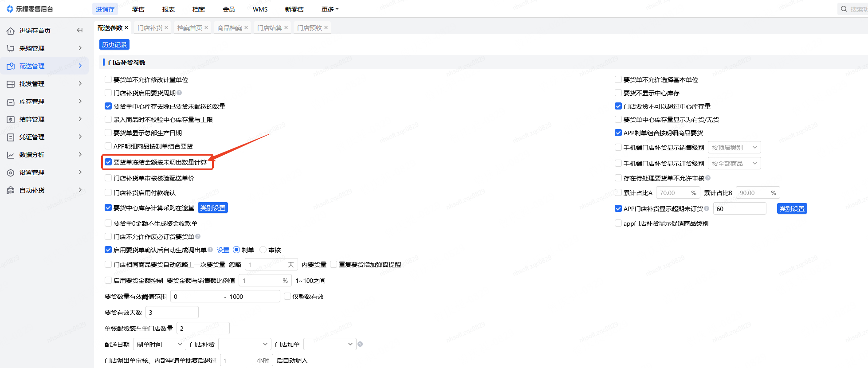Click the 乐檬零售后台 logo icon

pyautogui.click(x=10, y=9)
